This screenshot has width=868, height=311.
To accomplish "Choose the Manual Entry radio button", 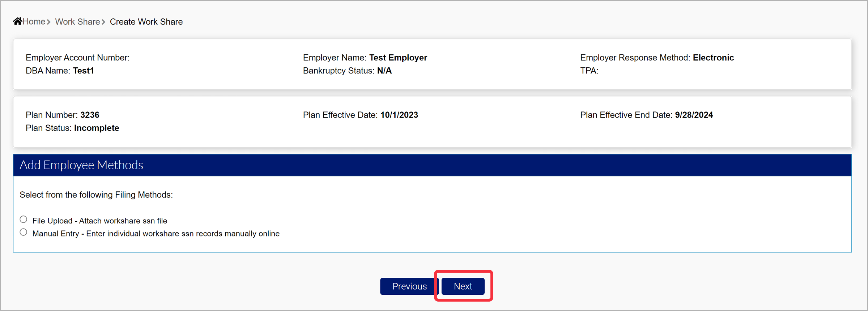I will click(x=24, y=233).
